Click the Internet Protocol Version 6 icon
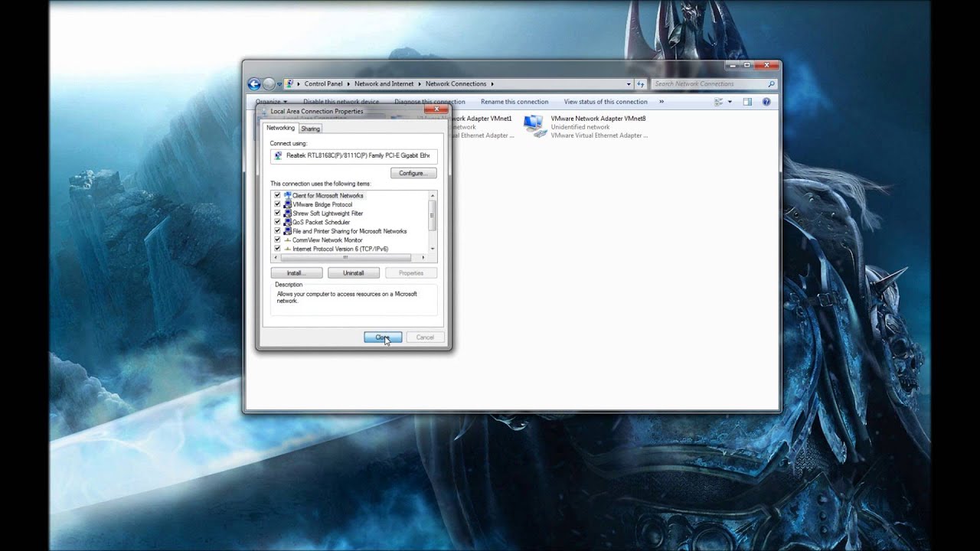The height and width of the screenshot is (551, 980). tap(288, 249)
